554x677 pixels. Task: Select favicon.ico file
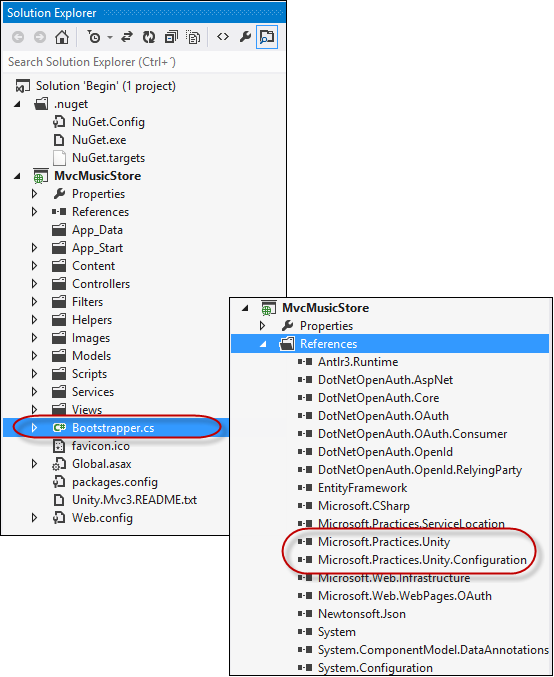pos(101,446)
